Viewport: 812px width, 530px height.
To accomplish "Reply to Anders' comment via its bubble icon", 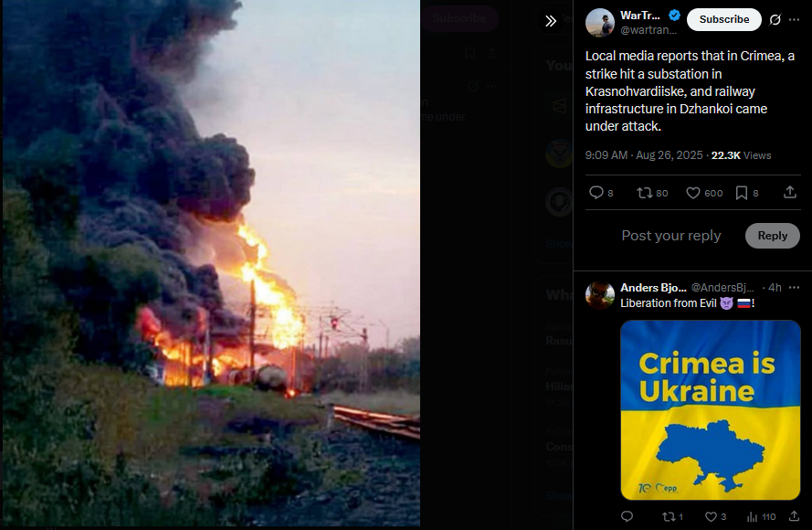I will click(627, 516).
